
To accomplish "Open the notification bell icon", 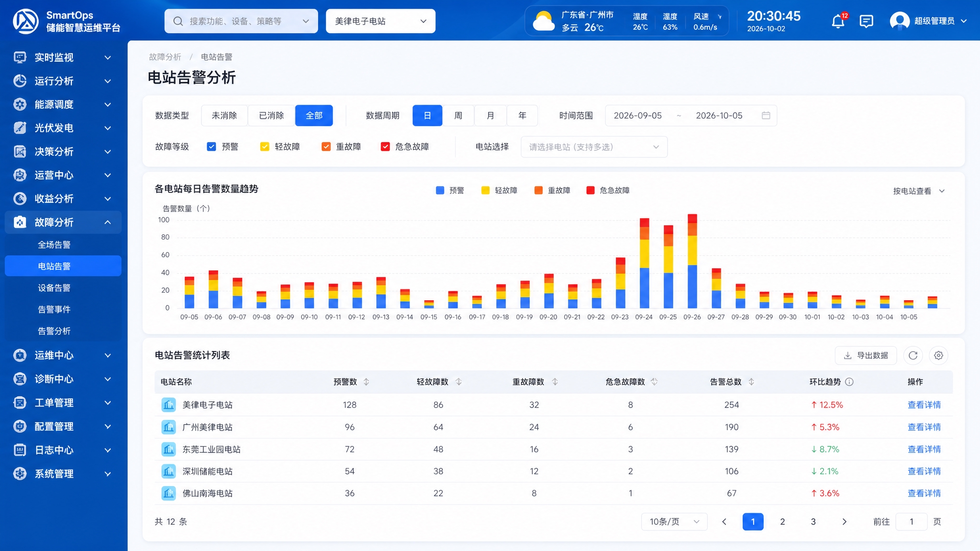I will (838, 22).
